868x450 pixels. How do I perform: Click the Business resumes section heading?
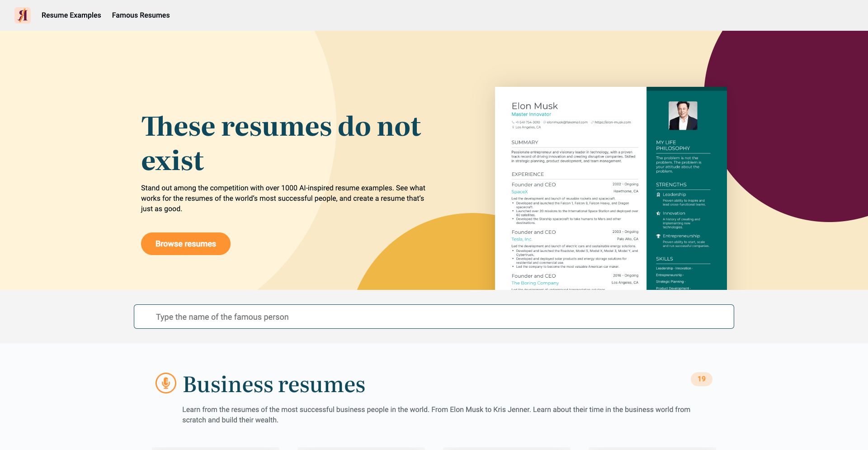[x=274, y=384]
